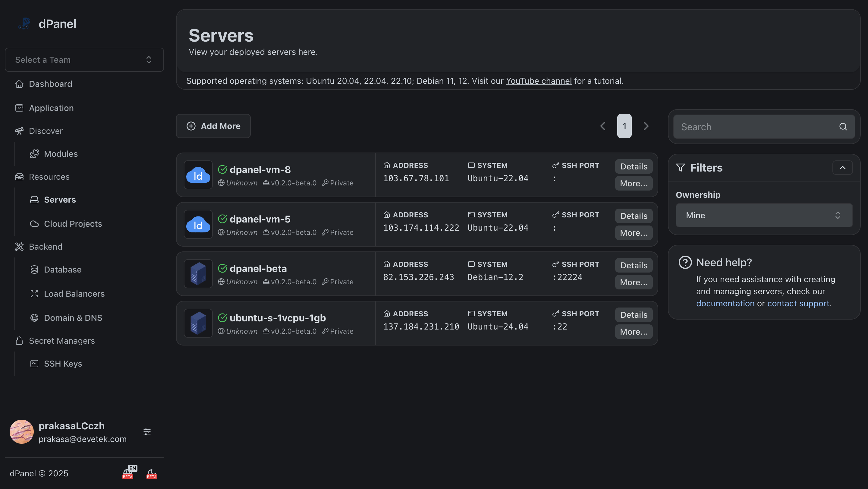This screenshot has width=868, height=489.
Task: Click the prakasaLCczh user avatar
Action: 22,432
